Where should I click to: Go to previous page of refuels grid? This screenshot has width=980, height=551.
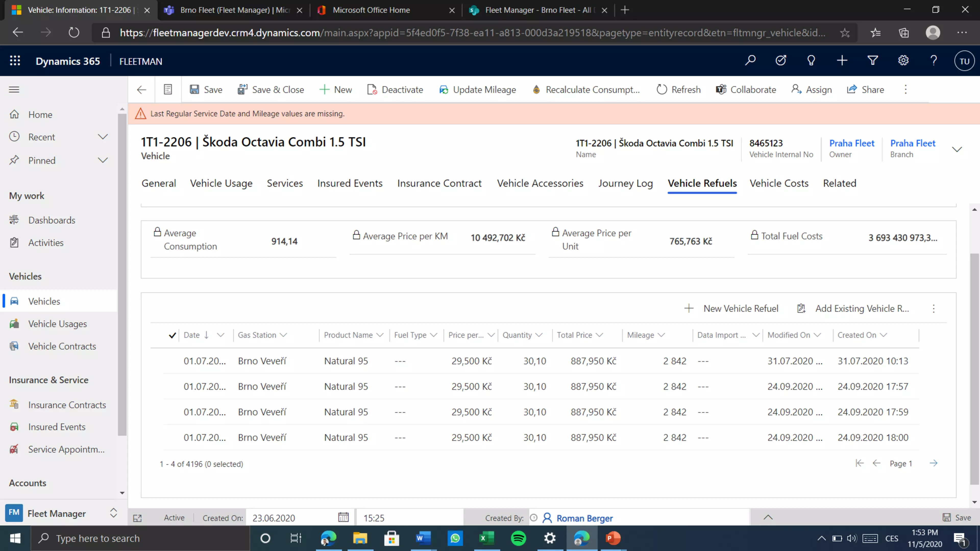[x=877, y=463]
